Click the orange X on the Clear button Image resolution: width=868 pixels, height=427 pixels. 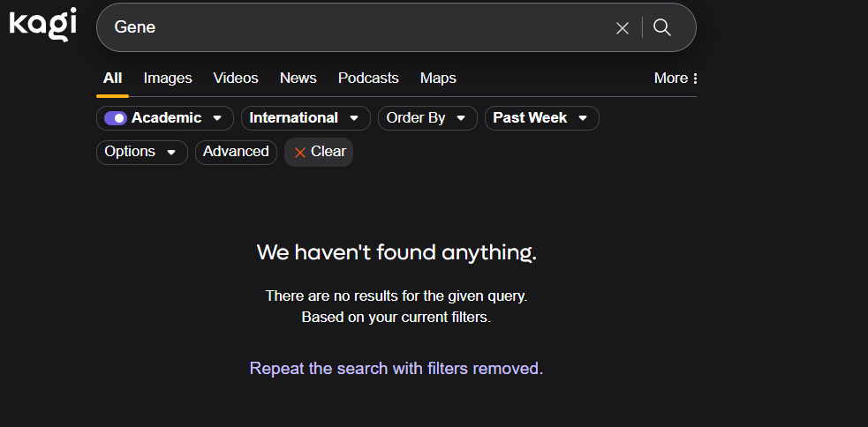coord(300,153)
